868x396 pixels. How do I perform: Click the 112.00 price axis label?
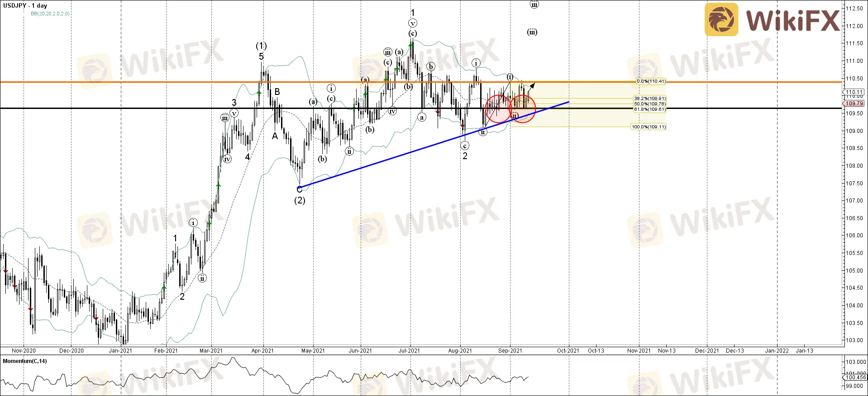854,26
